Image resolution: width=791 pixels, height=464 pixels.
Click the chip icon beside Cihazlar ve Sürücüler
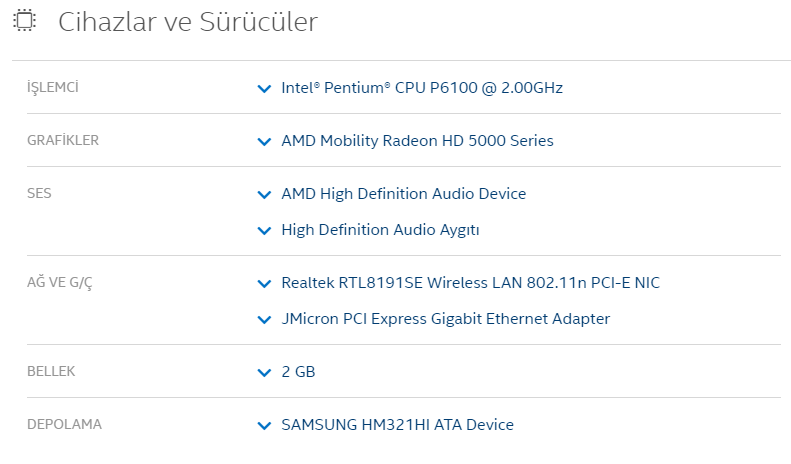point(25,22)
